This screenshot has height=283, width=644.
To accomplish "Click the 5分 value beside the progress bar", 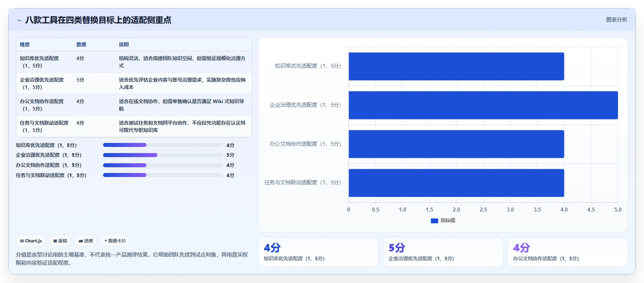I will 230,155.
